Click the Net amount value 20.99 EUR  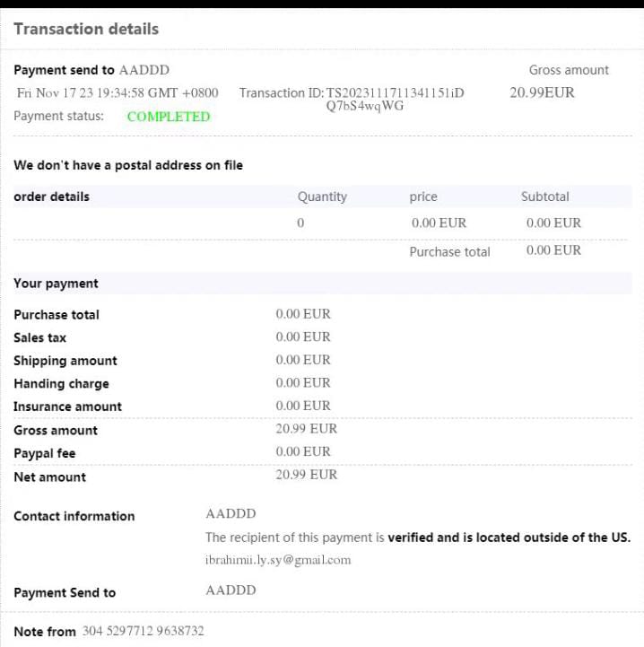(307, 475)
